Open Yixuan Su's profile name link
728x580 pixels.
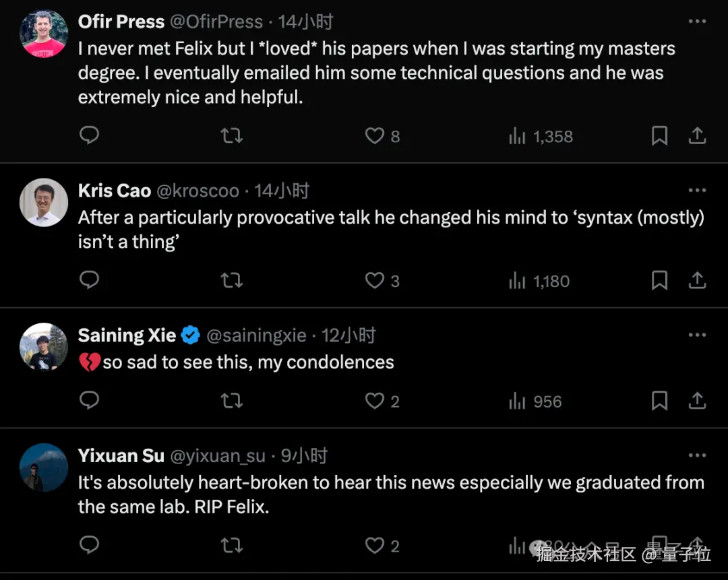tap(121, 456)
